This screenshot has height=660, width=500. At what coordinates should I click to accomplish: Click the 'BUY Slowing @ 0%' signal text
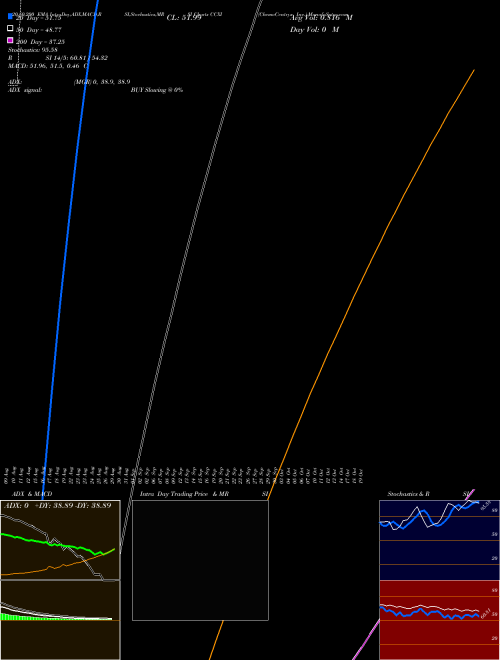click(x=157, y=90)
